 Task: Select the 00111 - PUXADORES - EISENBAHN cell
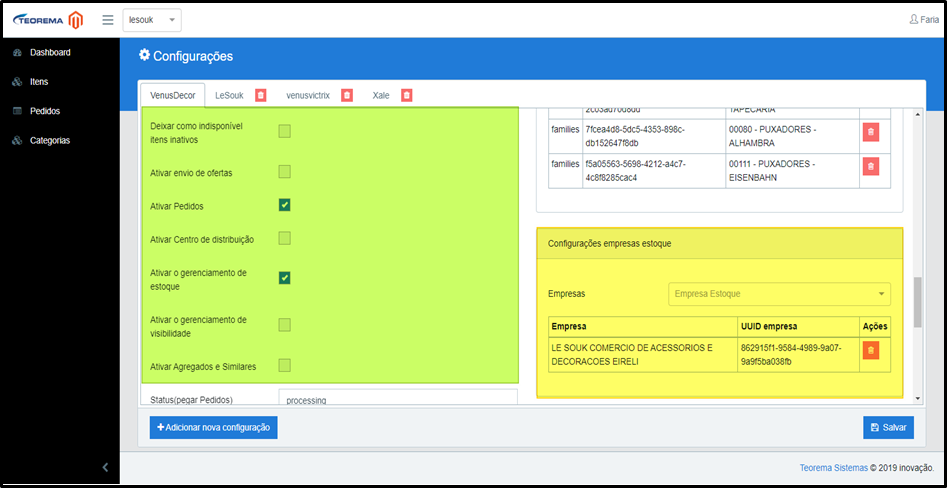[x=792, y=171]
